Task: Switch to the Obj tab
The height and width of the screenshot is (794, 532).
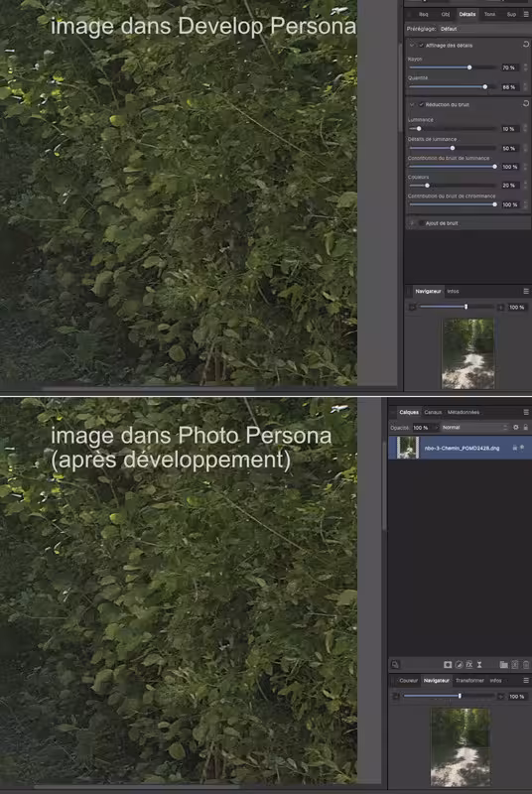Action: point(445,14)
